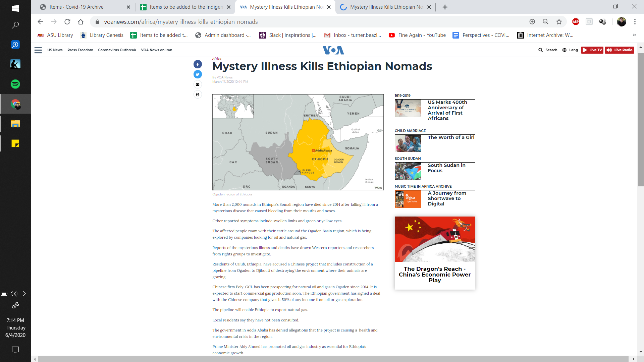
Task: Expand the bookmarks overflow chevron
Action: coord(634,35)
